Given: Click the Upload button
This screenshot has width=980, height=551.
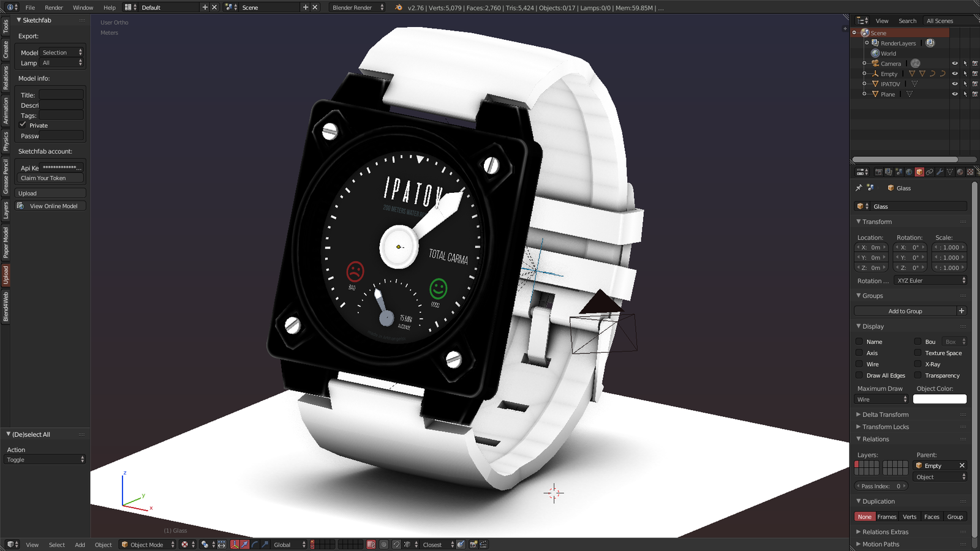Looking at the screenshot, I should (x=50, y=193).
